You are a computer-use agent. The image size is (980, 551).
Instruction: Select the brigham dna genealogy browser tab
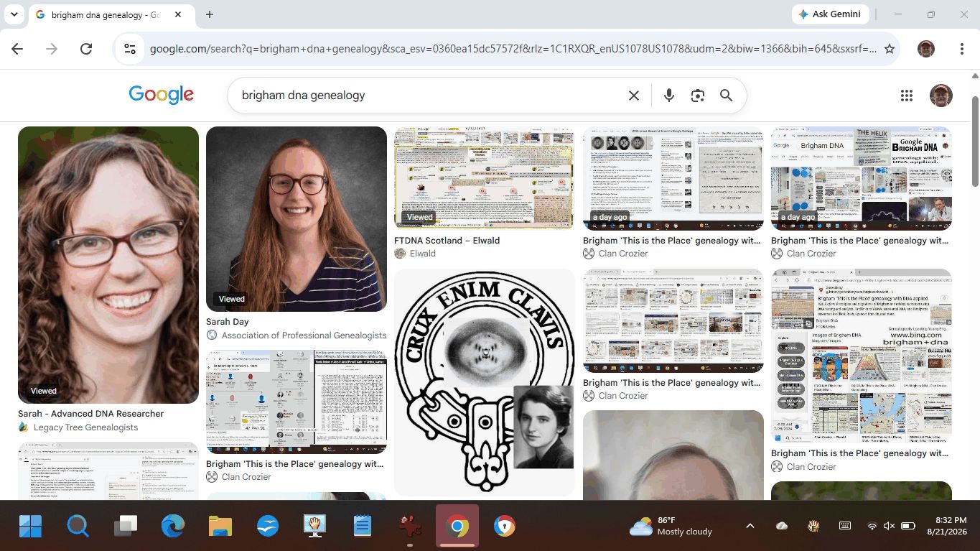110,14
